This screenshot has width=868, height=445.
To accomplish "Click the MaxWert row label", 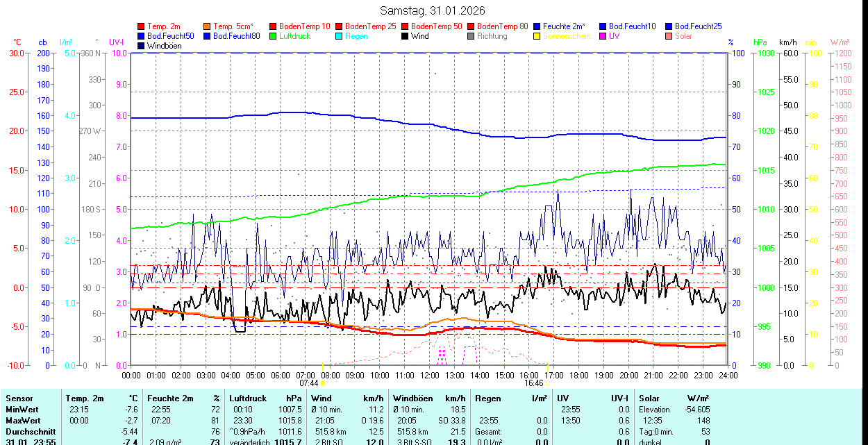I will [x=22, y=420].
